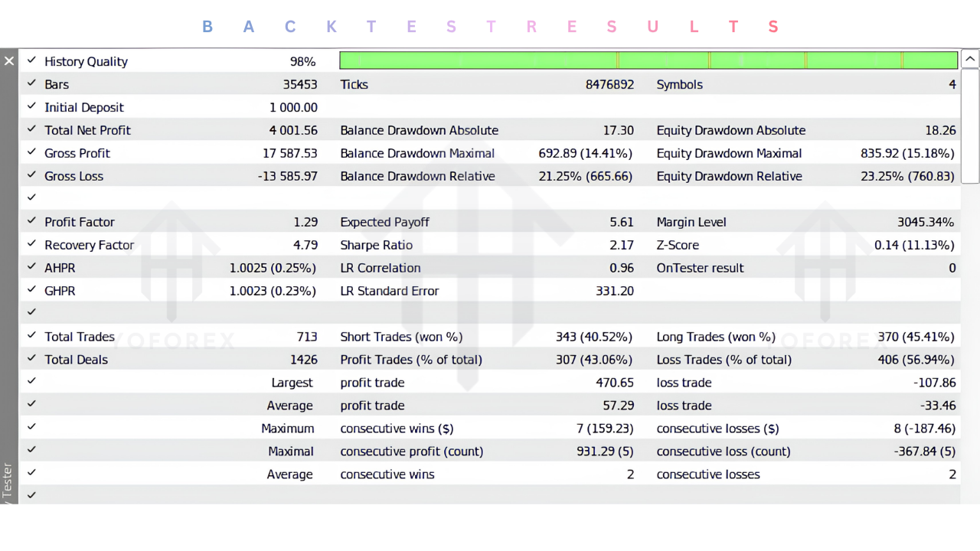The width and height of the screenshot is (980, 551).
Task: Click checkmark next to History Quality
Action: click(31, 60)
